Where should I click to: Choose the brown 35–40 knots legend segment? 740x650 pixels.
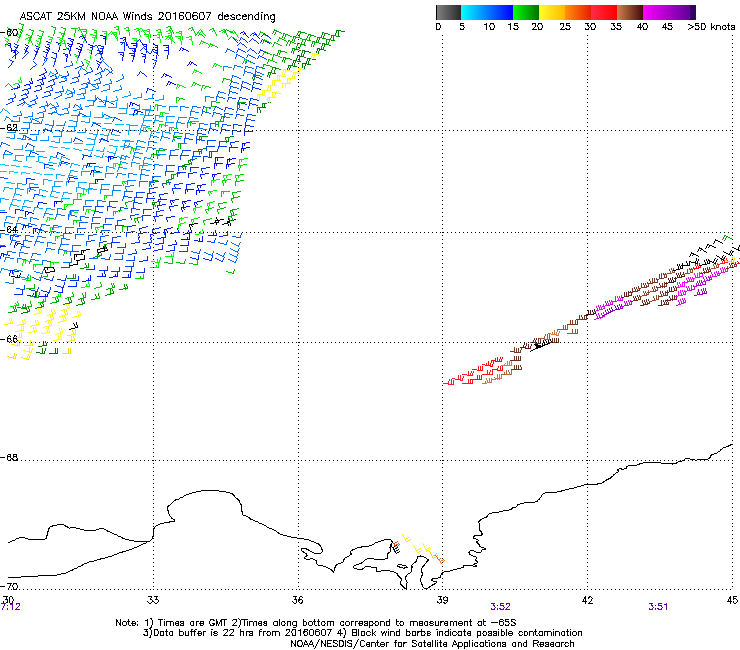pos(630,12)
